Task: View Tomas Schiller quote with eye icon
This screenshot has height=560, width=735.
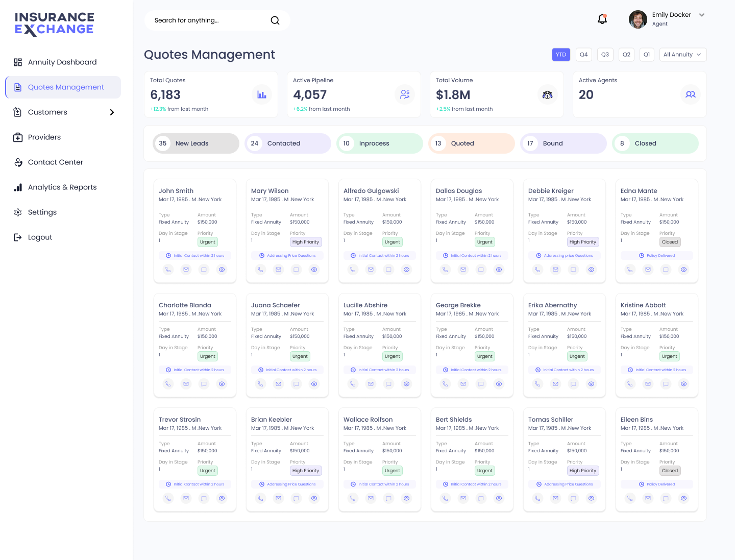Action: [x=591, y=498]
